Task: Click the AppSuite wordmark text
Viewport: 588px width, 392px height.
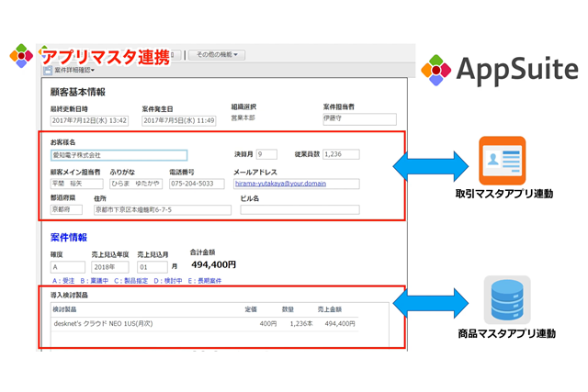Action: click(x=517, y=71)
